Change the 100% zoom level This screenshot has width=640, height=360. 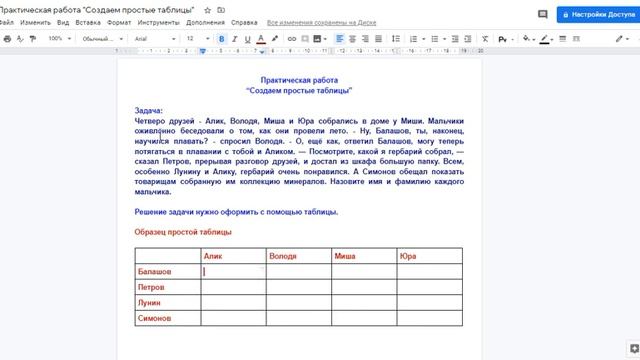[x=60, y=39]
